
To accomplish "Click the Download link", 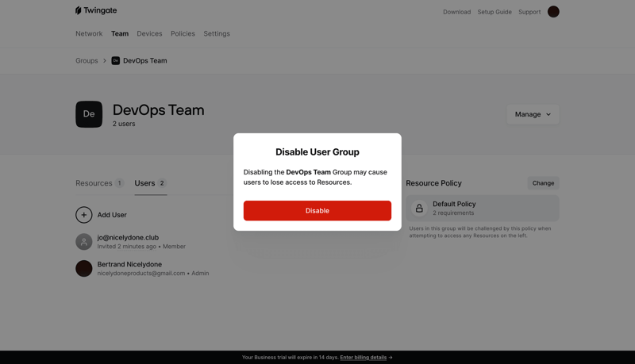I will (x=457, y=12).
